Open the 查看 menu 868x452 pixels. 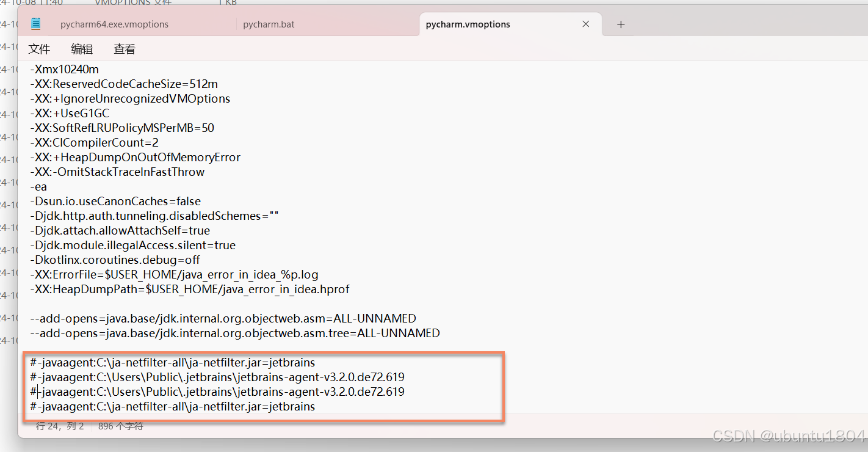click(x=125, y=49)
